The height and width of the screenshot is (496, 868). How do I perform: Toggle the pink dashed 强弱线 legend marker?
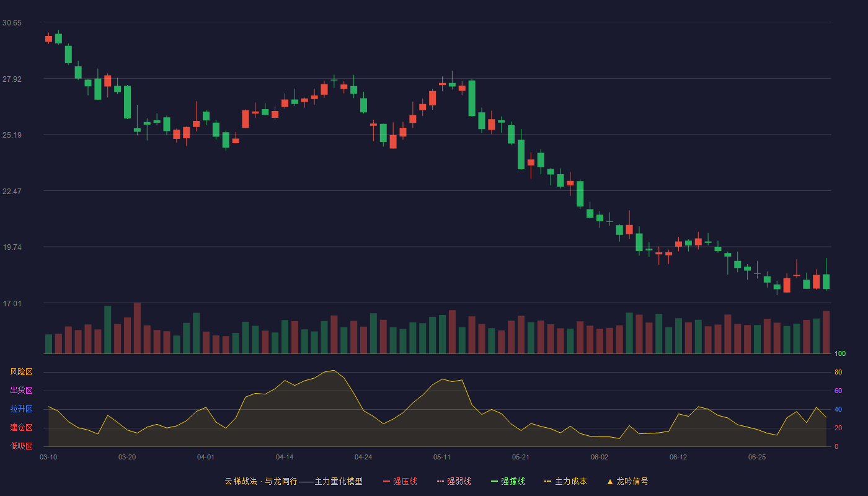[x=440, y=481]
